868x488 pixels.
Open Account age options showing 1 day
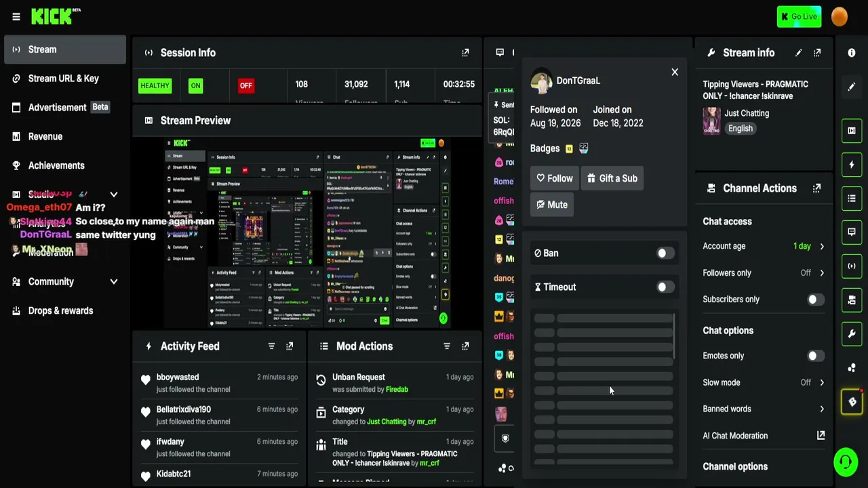tap(764, 246)
